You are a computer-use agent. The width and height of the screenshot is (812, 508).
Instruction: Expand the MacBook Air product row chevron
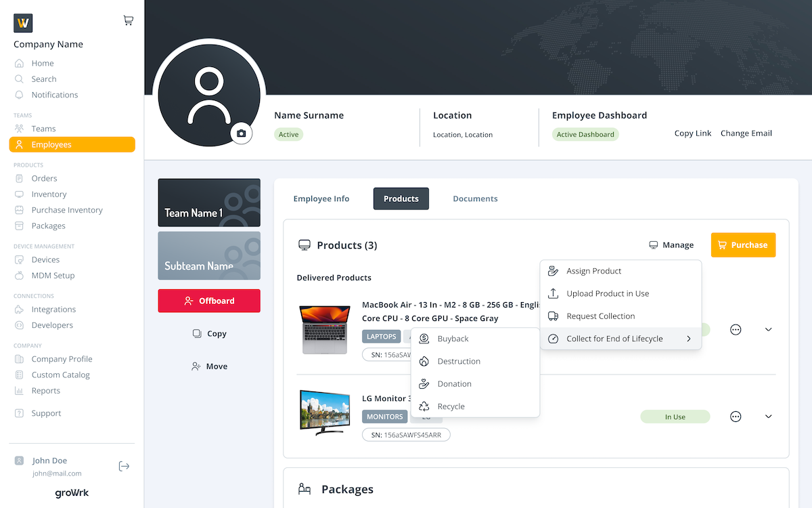(768, 330)
